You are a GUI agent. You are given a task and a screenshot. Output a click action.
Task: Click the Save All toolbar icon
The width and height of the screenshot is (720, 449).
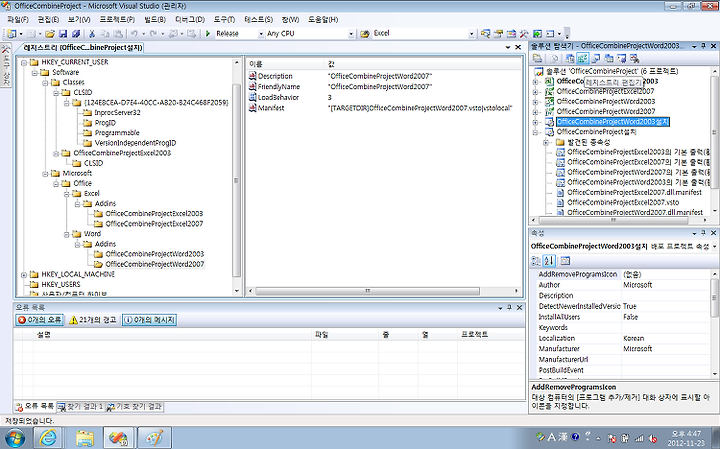76,34
